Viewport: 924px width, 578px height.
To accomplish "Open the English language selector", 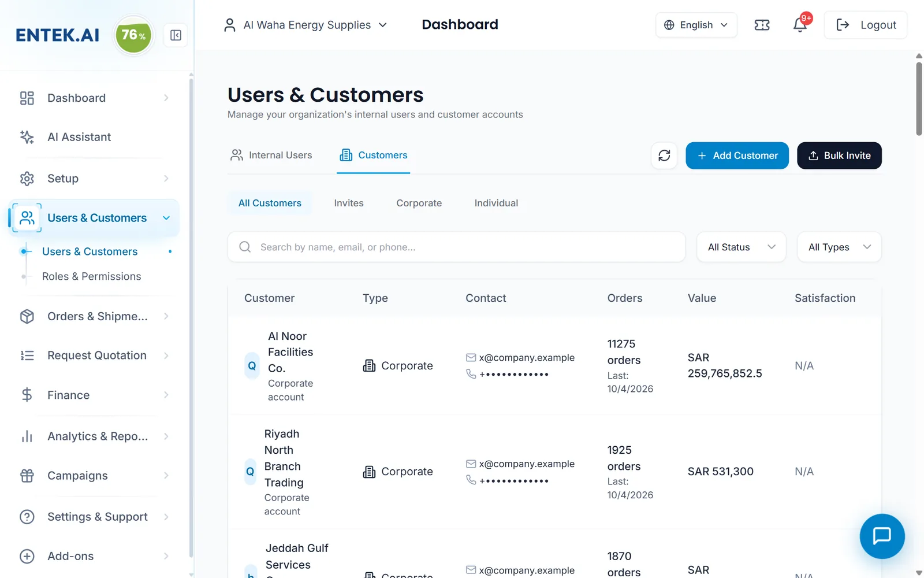I will click(696, 25).
